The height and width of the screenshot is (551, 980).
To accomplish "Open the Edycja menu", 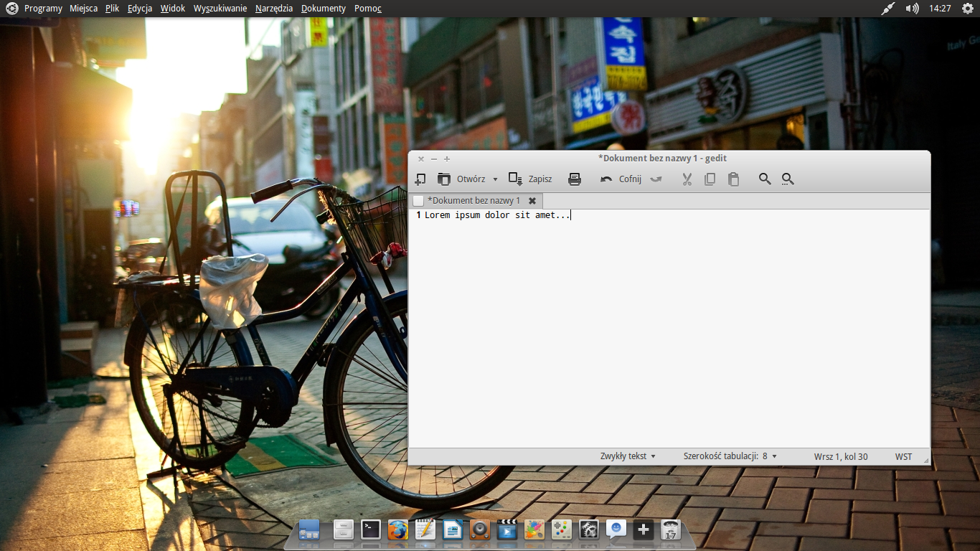I will [140, 9].
